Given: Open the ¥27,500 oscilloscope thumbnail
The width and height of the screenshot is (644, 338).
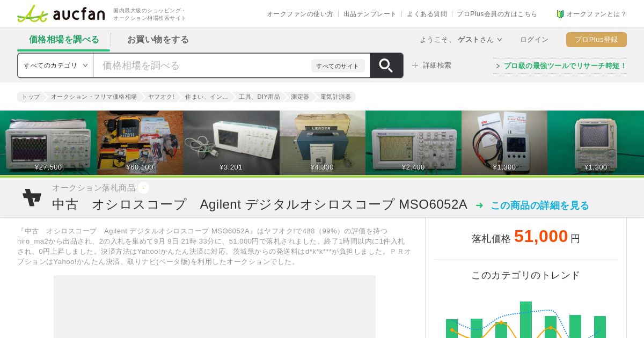Looking at the screenshot, I should 48,142.
